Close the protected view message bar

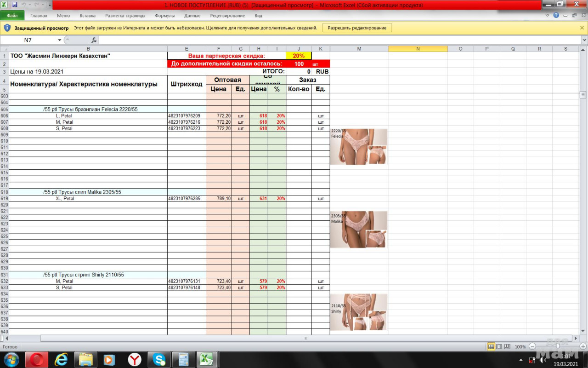(582, 28)
